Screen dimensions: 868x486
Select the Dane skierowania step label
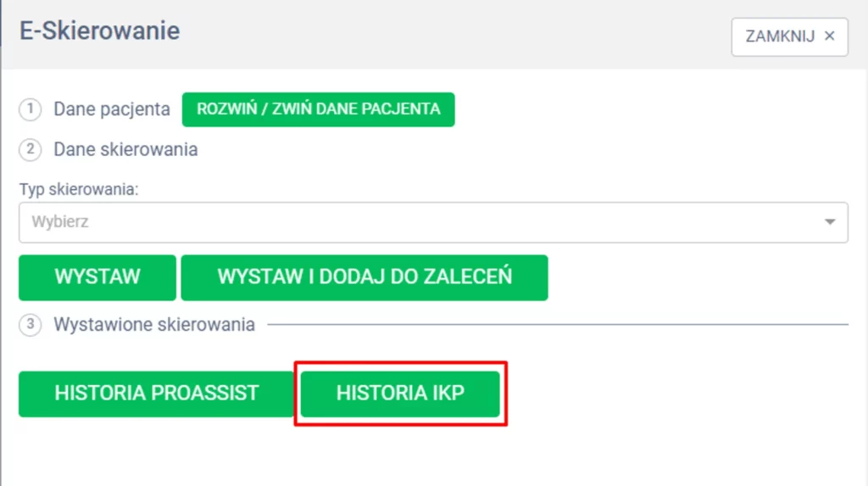coord(125,150)
